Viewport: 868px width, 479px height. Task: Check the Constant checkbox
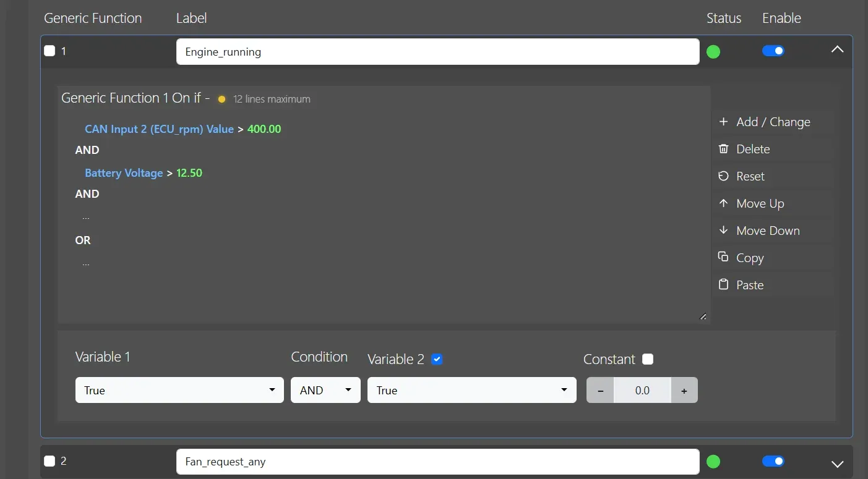[648, 359]
